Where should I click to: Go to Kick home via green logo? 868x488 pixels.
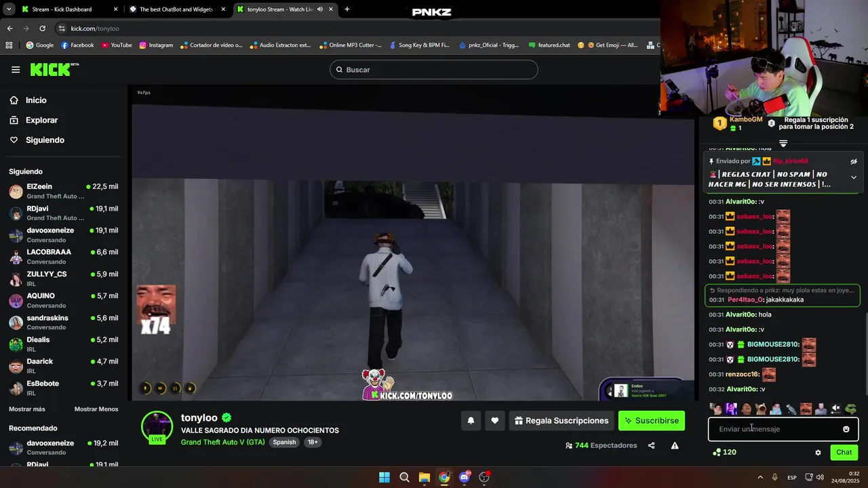click(x=54, y=70)
